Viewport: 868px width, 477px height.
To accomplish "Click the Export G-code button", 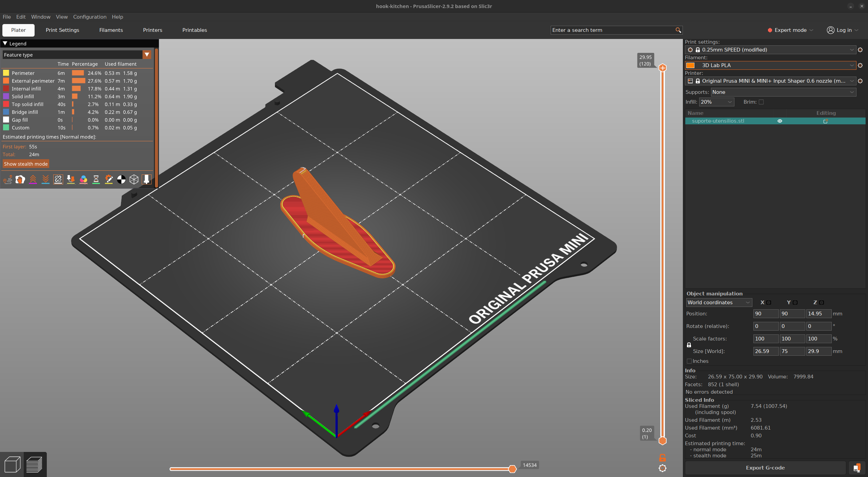I will tap(765, 468).
